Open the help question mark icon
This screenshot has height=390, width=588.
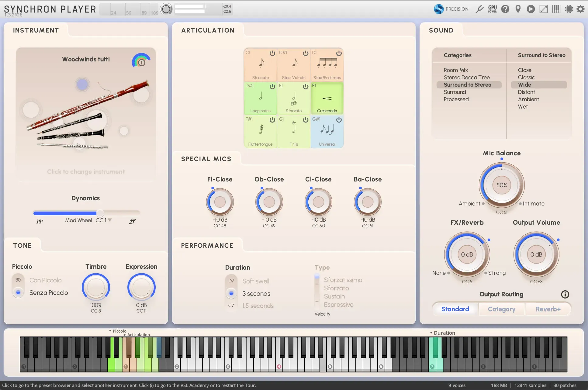coord(505,9)
